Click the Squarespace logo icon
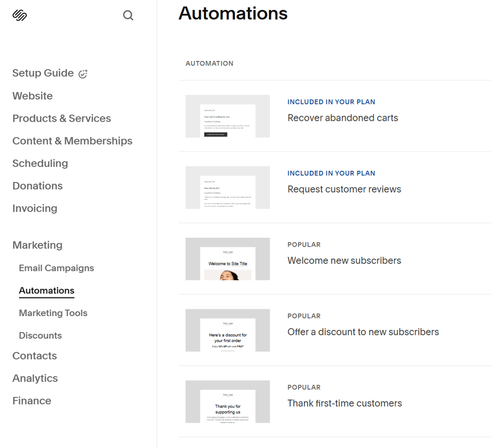The image size is (491, 448). [x=20, y=15]
